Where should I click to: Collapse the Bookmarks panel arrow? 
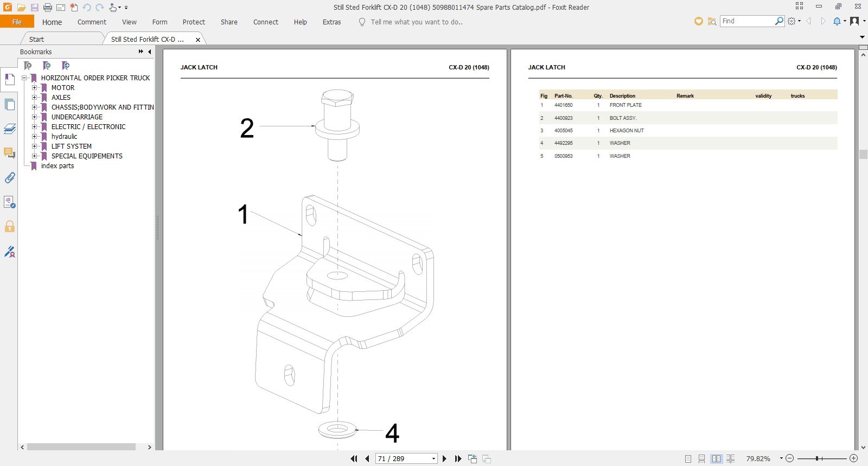(150, 52)
